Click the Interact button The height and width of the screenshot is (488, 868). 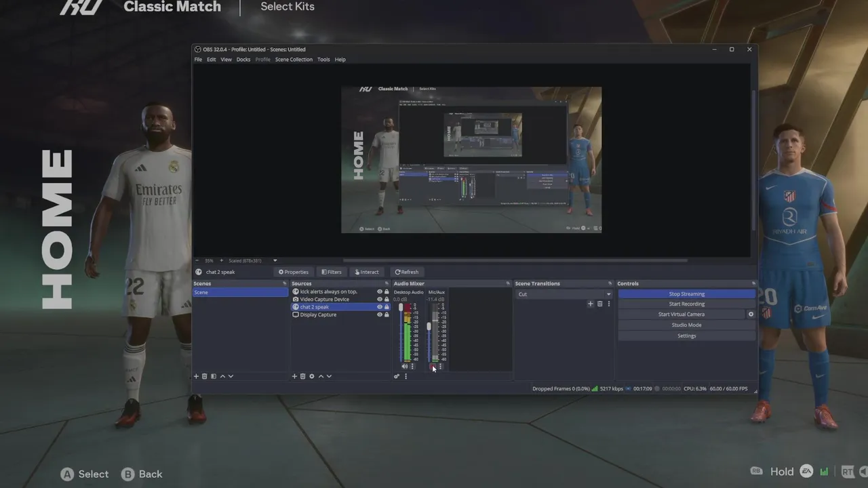pos(367,272)
